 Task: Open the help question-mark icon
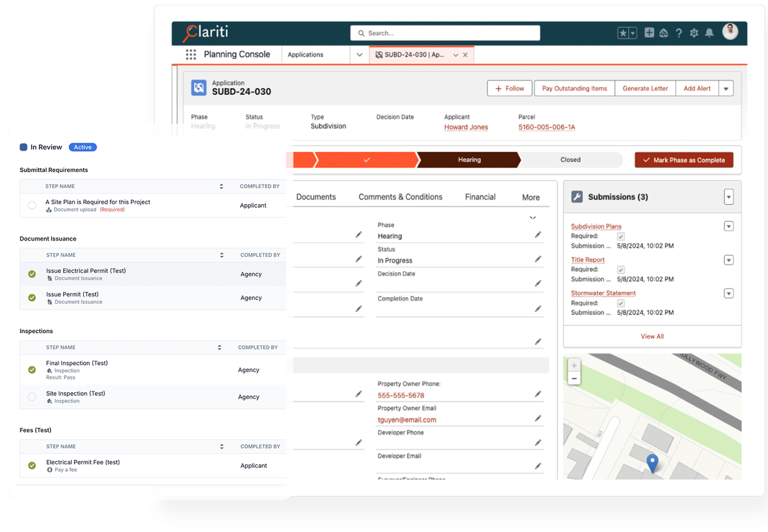pos(679,33)
